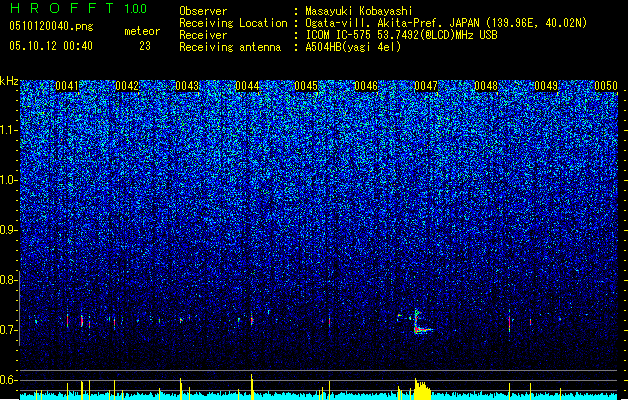Click the 0.6 kHz axis label
This screenshot has height=400, width=629.
point(9,380)
